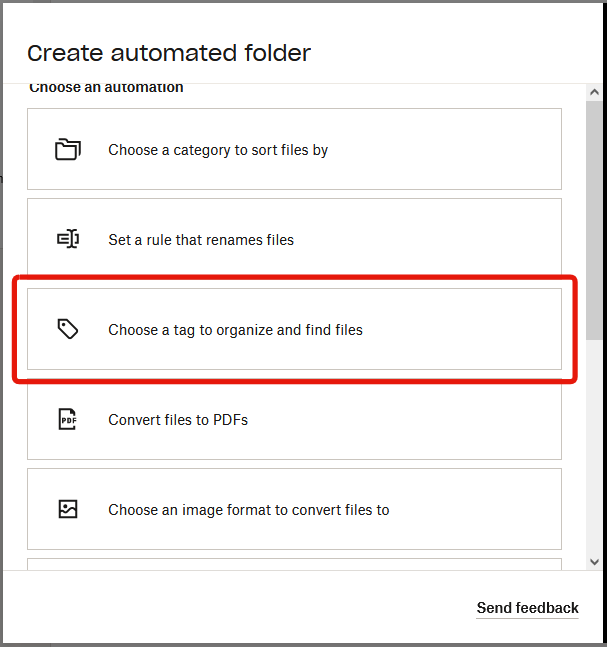Click the scrollbar track below the thumb
607x647 pixels.
(594, 450)
